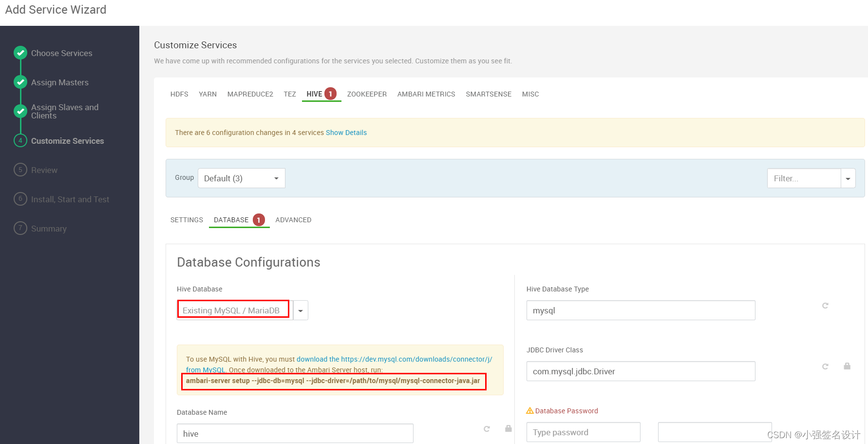Click the Type password field
Screen dimensions: 868x444
pos(583,432)
